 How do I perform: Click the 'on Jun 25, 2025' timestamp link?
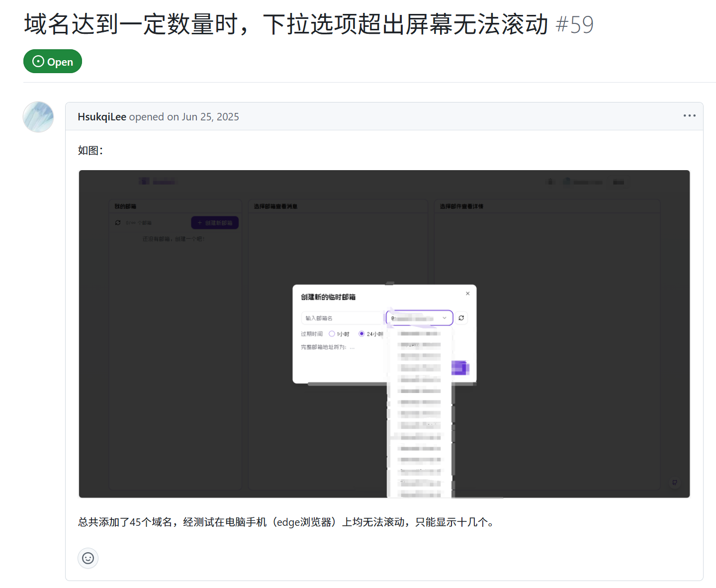tap(203, 117)
